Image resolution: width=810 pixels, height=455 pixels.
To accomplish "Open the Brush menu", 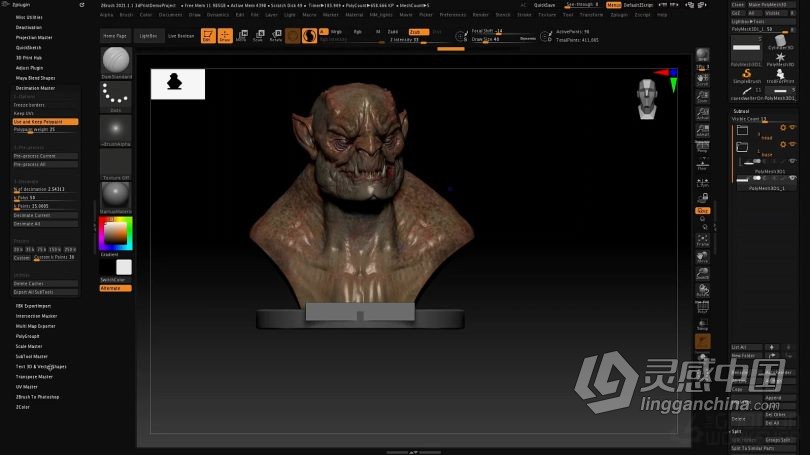I will [x=127, y=15].
